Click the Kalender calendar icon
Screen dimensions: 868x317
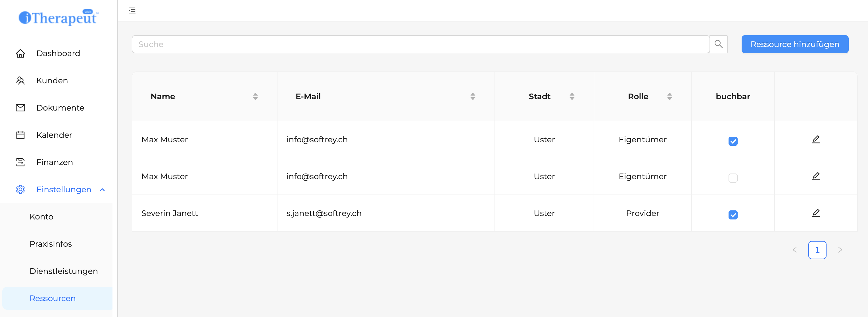pos(20,135)
